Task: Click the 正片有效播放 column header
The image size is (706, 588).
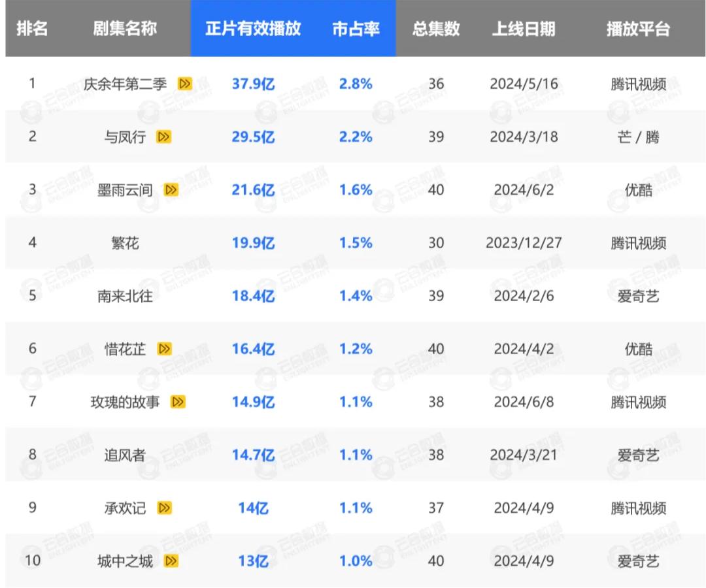Action: click(253, 28)
